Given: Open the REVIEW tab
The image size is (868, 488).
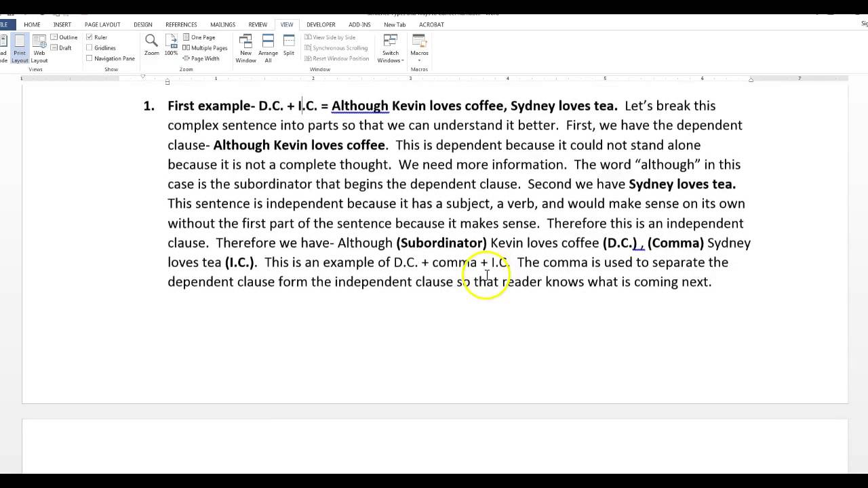Looking at the screenshot, I should pyautogui.click(x=258, y=24).
